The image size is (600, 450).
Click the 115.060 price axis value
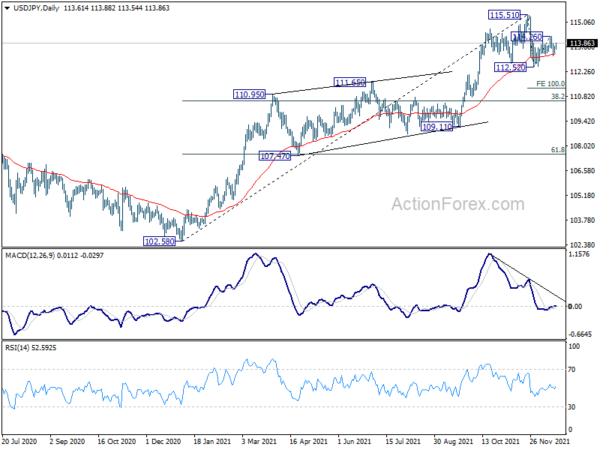tap(582, 23)
